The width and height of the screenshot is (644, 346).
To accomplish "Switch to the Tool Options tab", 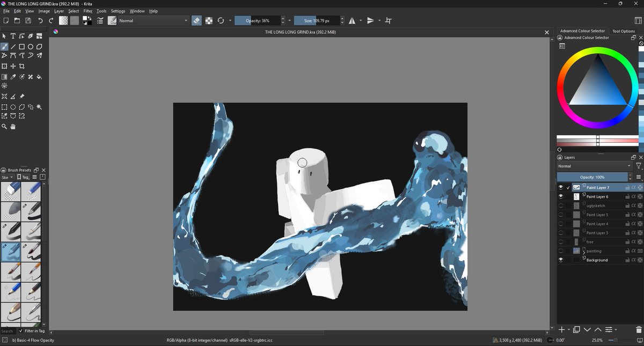I will [624, 31].
